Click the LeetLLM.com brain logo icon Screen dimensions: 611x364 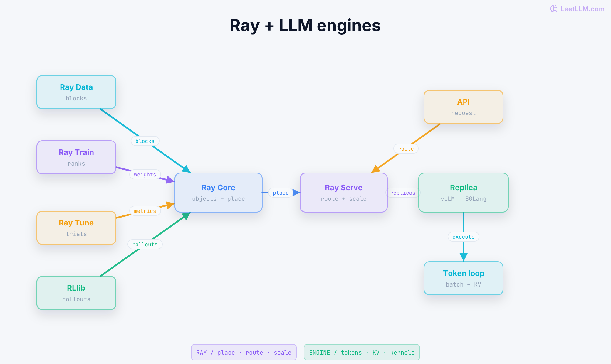(553, 9)
